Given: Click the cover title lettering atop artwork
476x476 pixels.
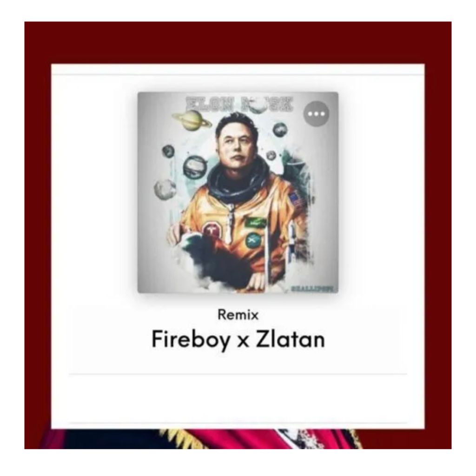Looking at the screenshot, I should 239,104.
